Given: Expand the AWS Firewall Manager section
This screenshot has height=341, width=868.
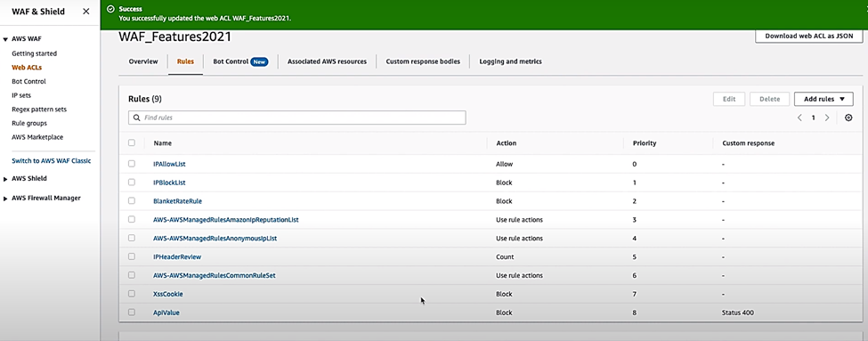Looking at the screenshot, I should point(5,199).
